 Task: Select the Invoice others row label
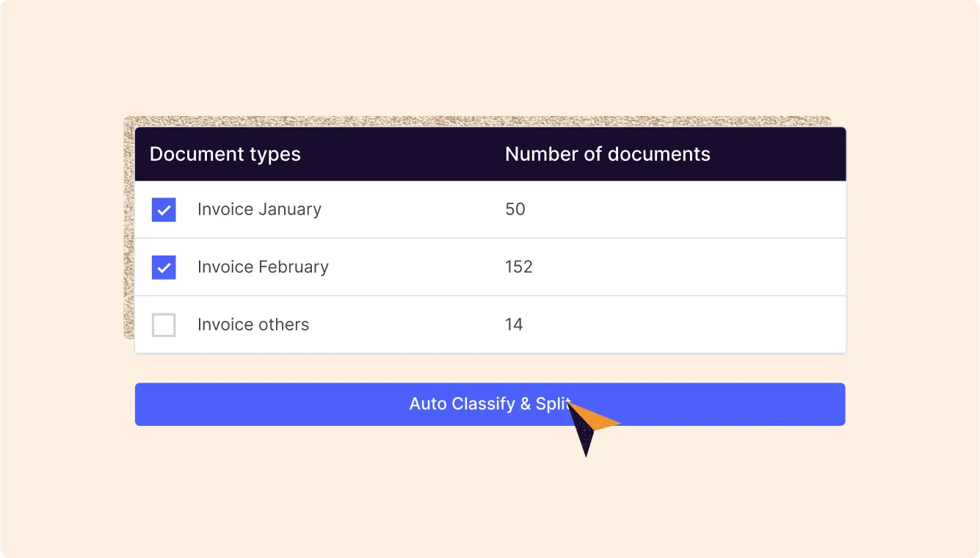(253, 324)
